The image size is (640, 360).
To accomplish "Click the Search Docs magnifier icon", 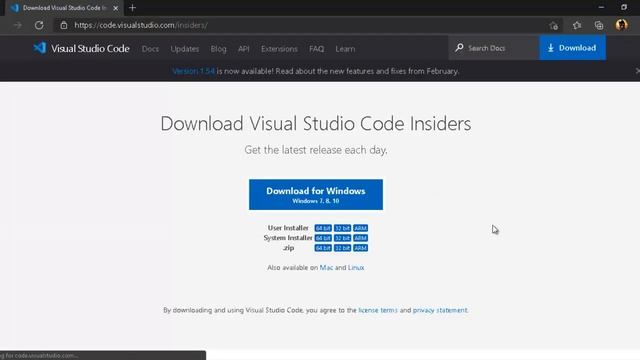I will coord(459,48).
